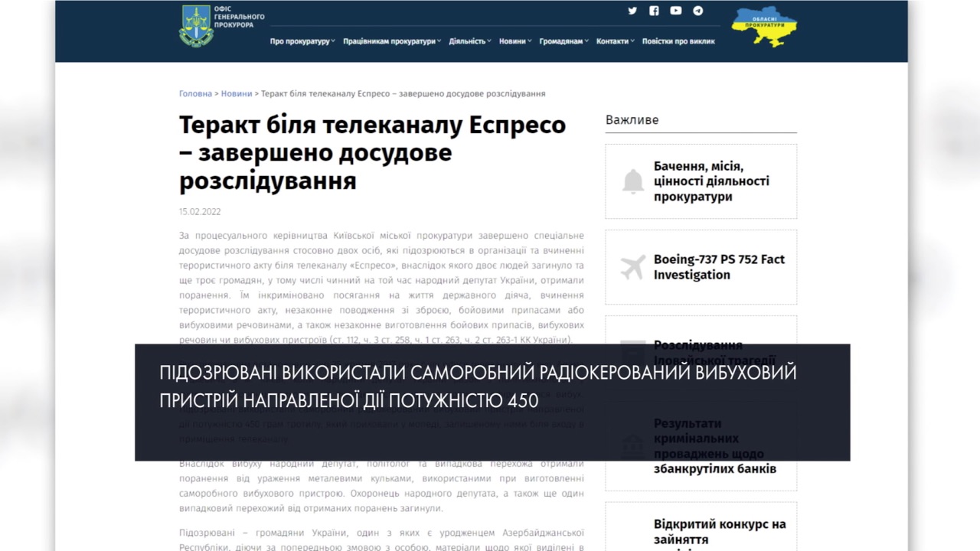
Task: Expand the Контакти dropdown menu
Action: (616, 41)
